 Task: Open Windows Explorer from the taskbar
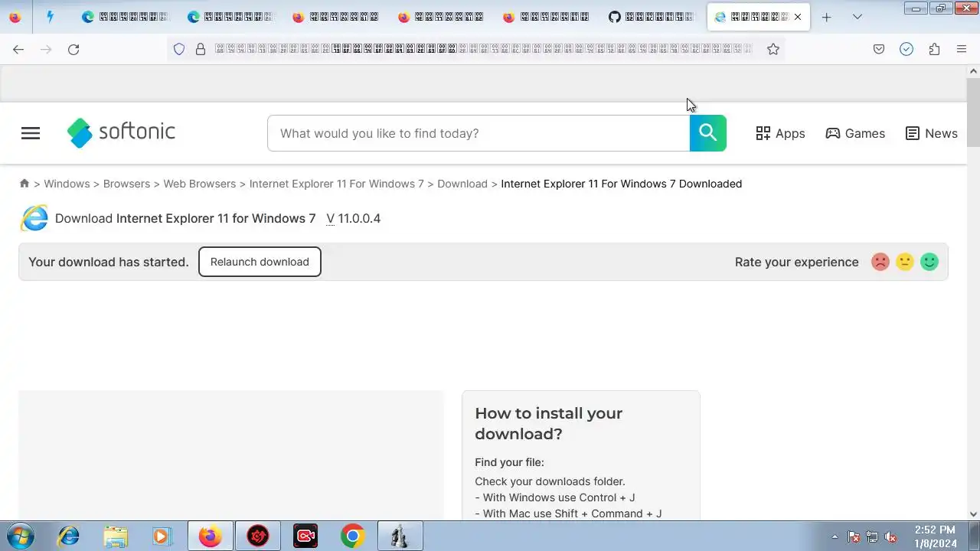(116, 536)
